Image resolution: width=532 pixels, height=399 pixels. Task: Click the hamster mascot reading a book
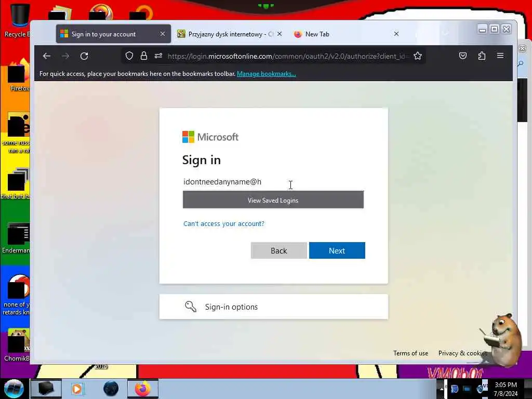click(x=501, y=339)
